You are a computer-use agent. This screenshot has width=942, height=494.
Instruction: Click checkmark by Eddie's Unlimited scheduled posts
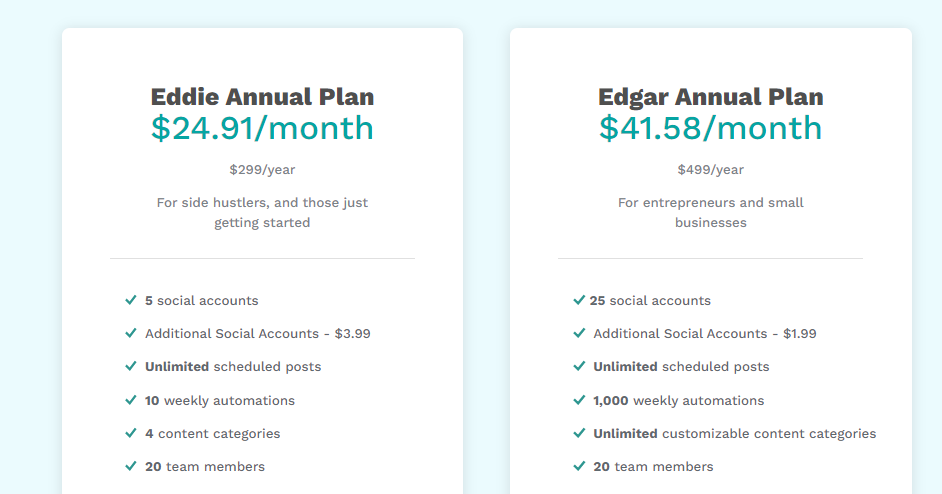pos(130,366)
